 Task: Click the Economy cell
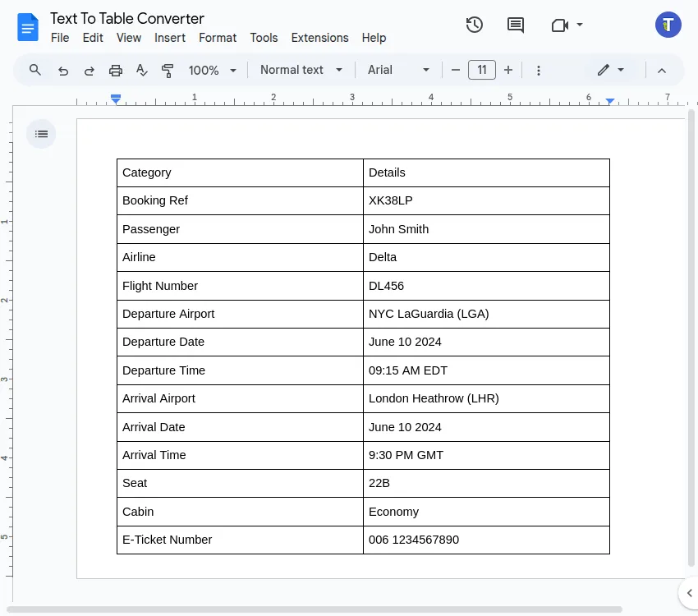(486, 512)
